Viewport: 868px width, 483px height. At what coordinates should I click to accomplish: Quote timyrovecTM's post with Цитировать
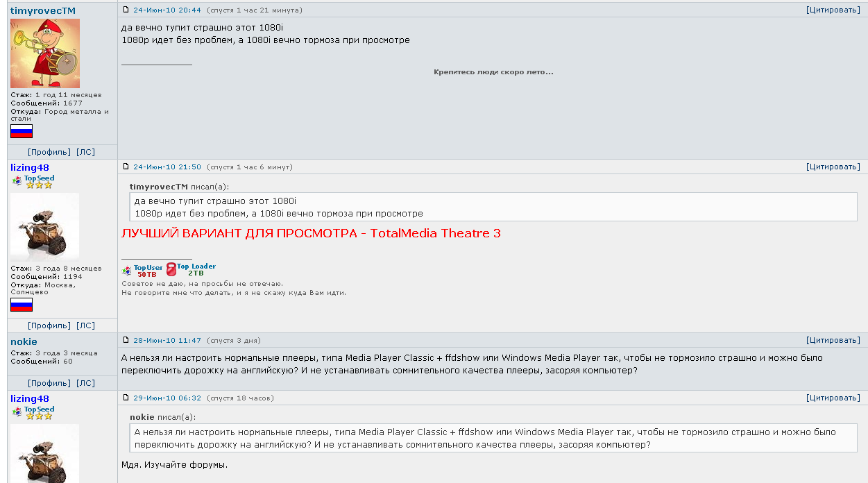point(833,10)
